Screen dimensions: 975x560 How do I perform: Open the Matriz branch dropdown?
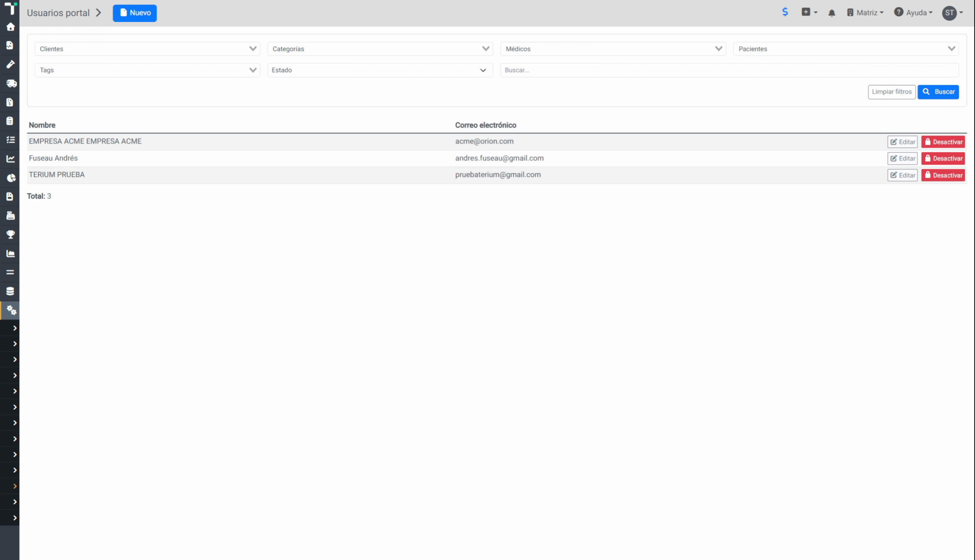[x=865, y=12]
